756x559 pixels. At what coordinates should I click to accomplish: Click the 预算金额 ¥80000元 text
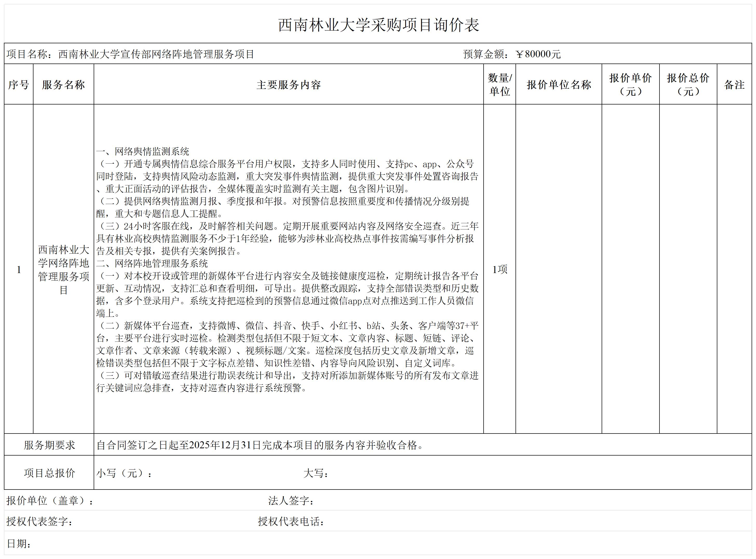tap(512, 54)
